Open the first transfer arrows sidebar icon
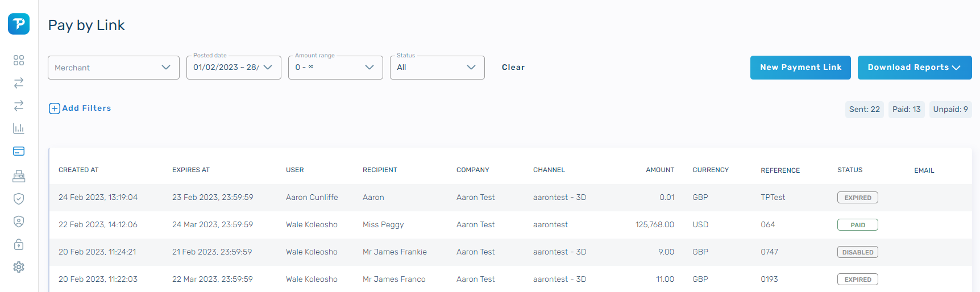Screen dimensions: 980x292 click(19, 83)
